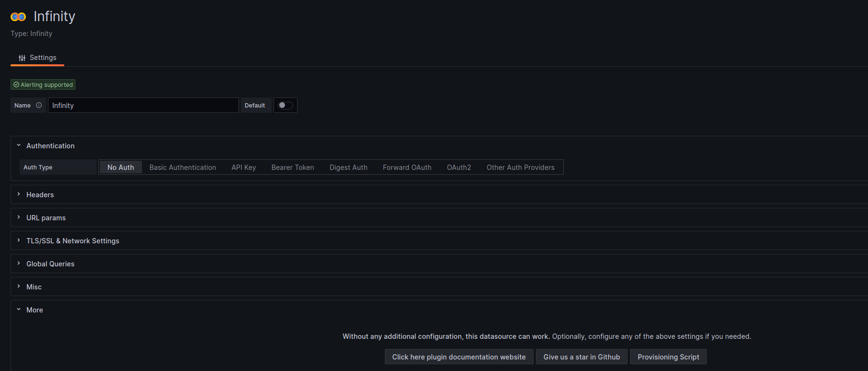Select Other Auth Providers option
This screenshot has height=371, width=868.
[521, 167]
